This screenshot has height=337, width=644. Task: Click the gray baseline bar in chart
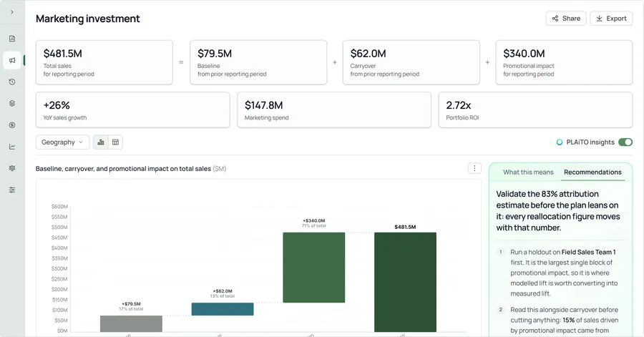click(131, 323)
